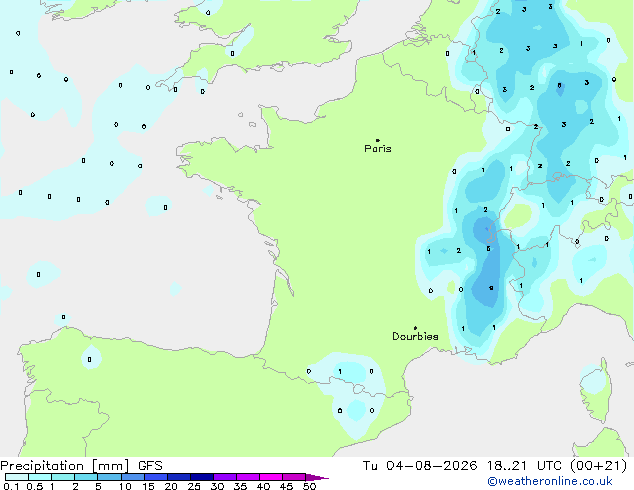The height and width of the screenshot is (490, 634).
Task: Click the over-50 mm legend arrow tip
Action: coord(317,477)
